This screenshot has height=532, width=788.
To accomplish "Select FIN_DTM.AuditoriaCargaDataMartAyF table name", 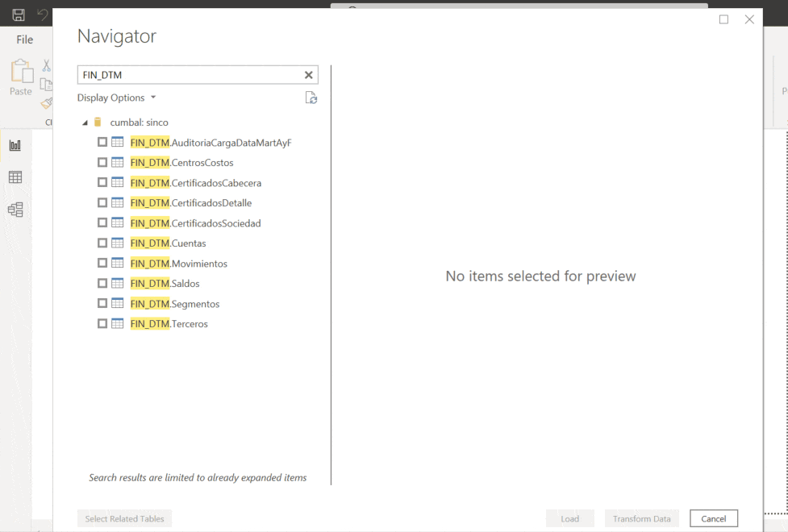I will [211, 143].
